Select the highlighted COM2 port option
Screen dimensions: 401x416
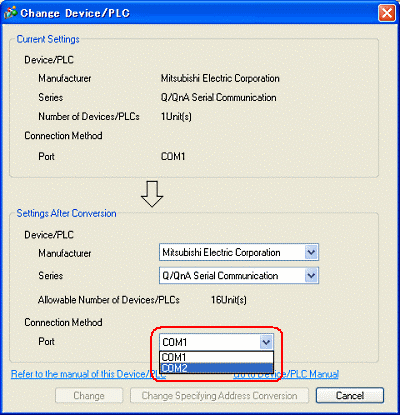[216, 368]
